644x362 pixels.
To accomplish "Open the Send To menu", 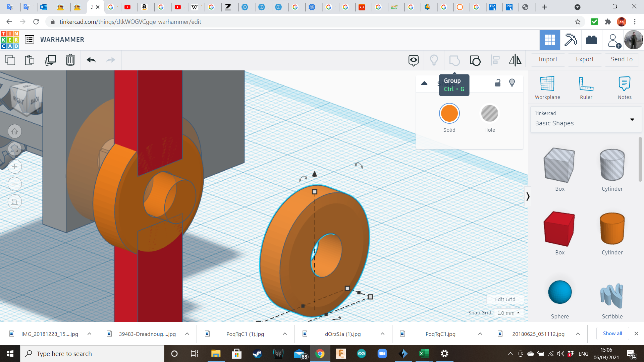I will [x=622, y=59].
